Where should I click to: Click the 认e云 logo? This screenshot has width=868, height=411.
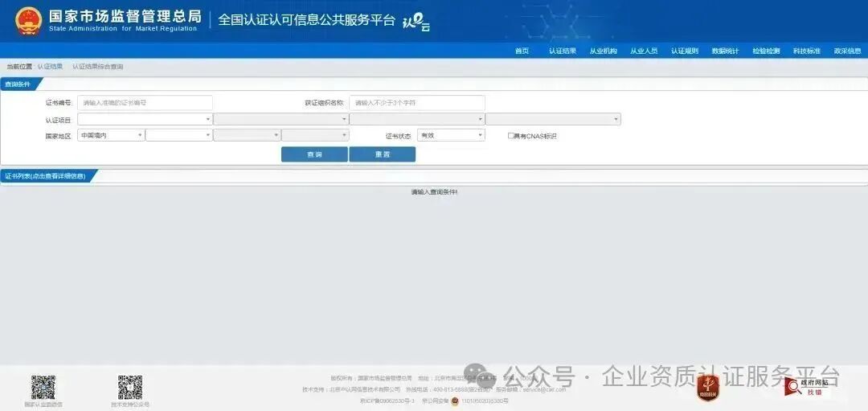click(x=416, y=23)
